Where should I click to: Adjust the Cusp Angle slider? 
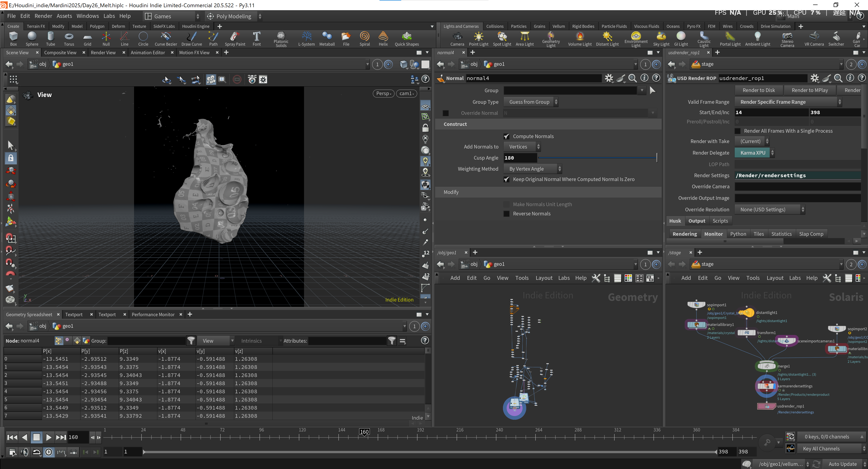597,158
